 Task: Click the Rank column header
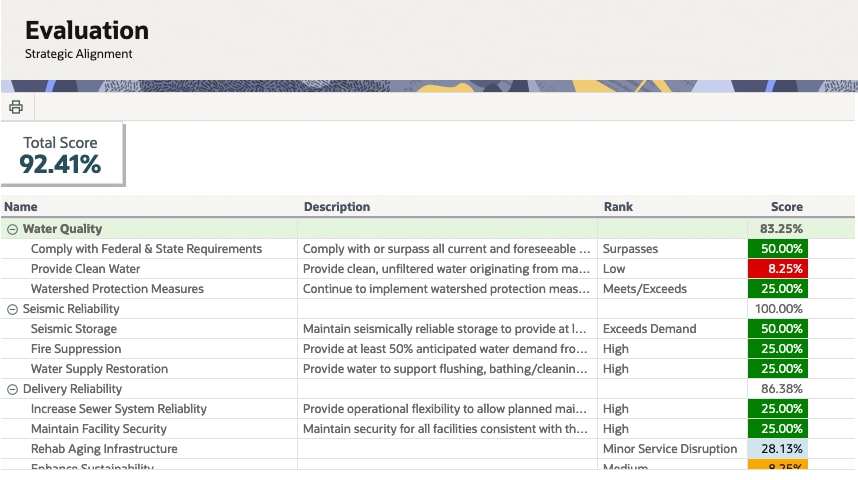click(x=618, y=207)
